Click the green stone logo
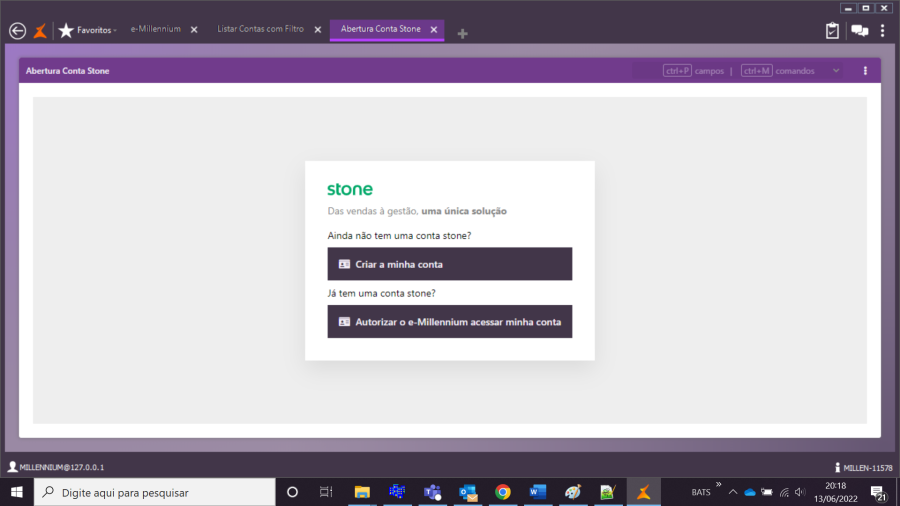 point(350,189)
